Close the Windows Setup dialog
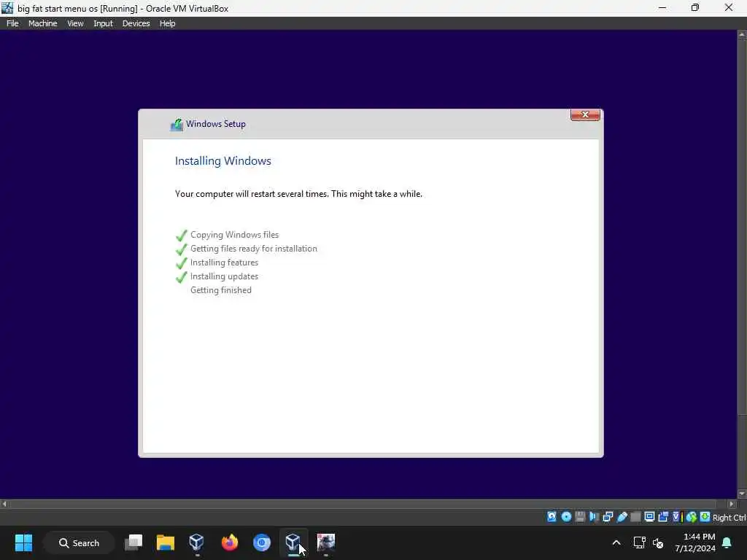747x560 pixels. [585, 114]
